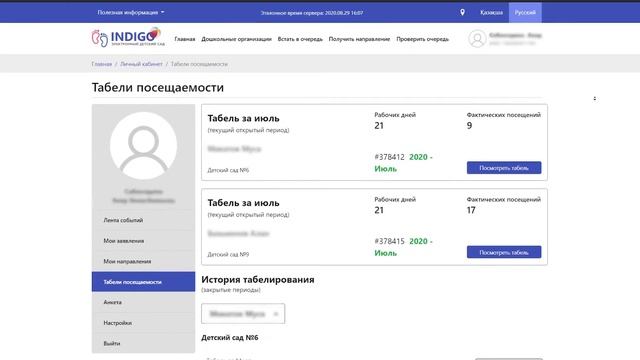Expand the Полезная информация dropdown
This screenshot has height=360, width=640.
tap(131, 12)
